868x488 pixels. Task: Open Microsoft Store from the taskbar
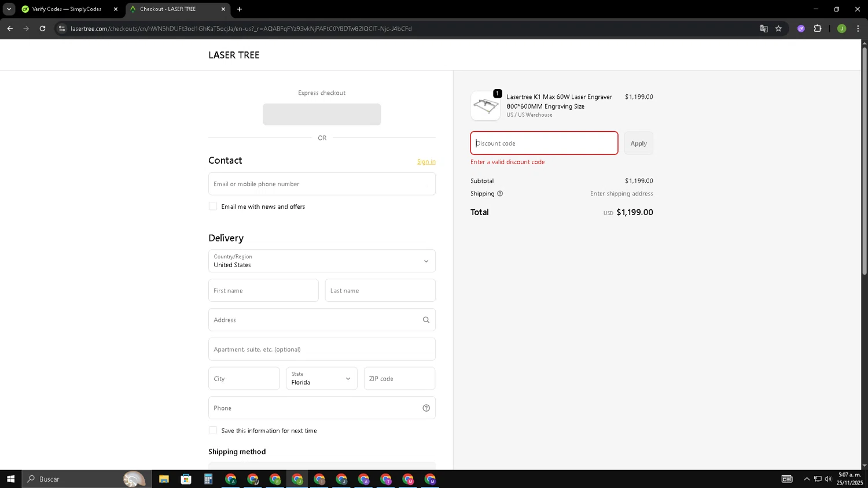(186, 479)
